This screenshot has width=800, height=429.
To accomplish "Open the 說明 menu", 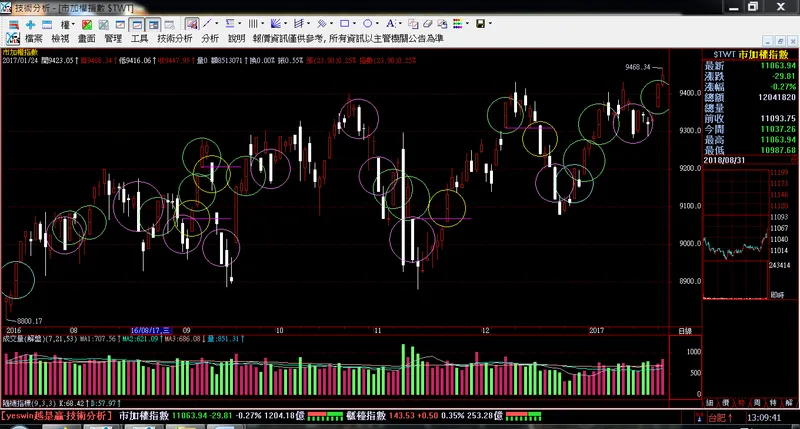I will point(237,38).
